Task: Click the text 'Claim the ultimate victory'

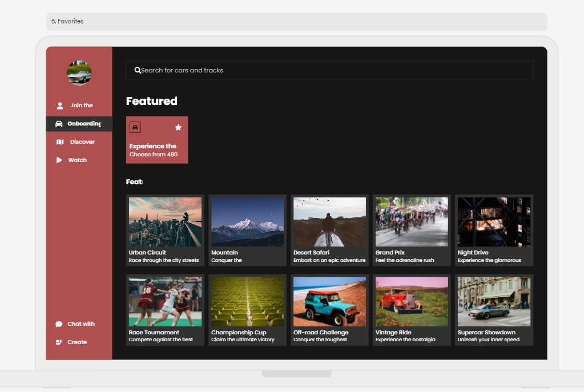Action: click(243, 340)
